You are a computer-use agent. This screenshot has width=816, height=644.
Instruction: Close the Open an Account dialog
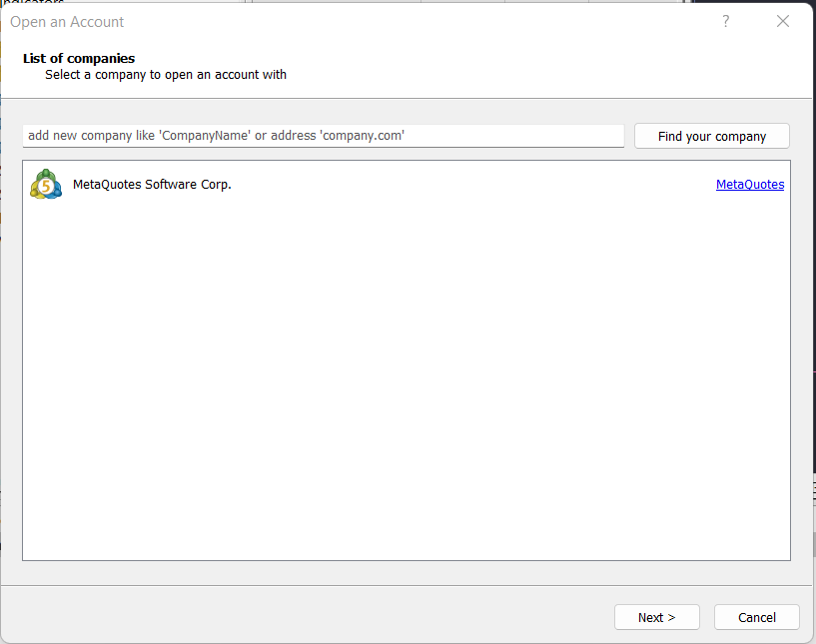(783, 21)
